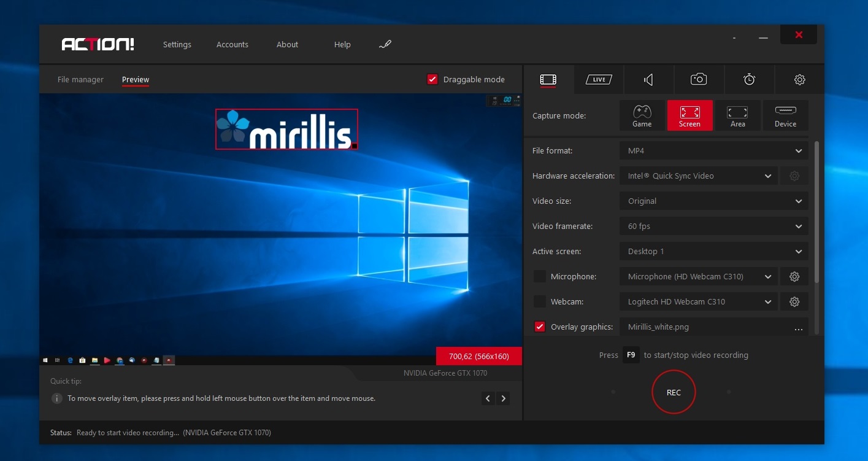Switch to the File manager tab
The image size is (868, 461).
pos(80,79)
